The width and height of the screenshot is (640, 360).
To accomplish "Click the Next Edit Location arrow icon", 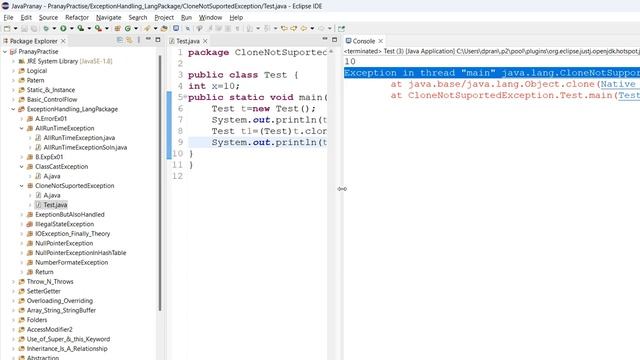I will click(x=293, y=29).
